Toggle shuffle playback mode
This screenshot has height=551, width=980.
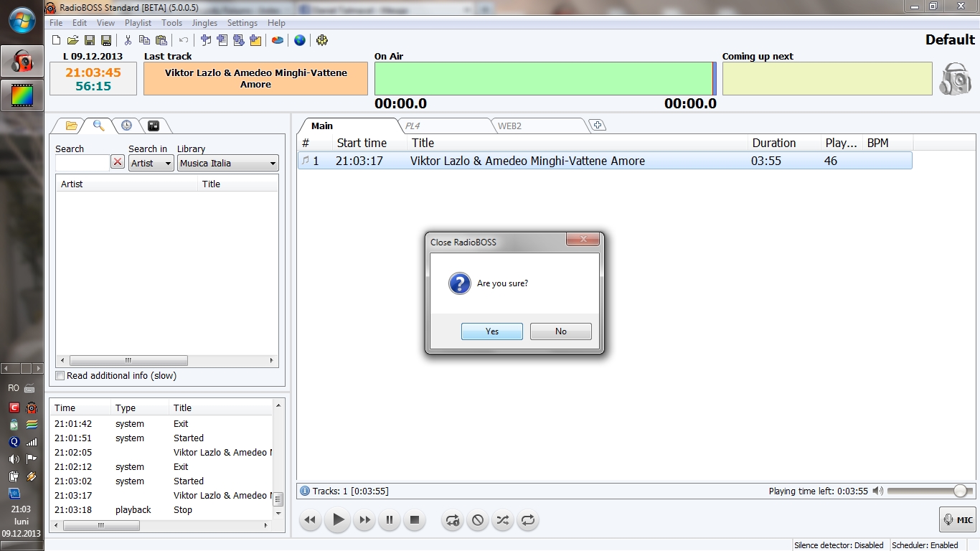tap(503, 520)
